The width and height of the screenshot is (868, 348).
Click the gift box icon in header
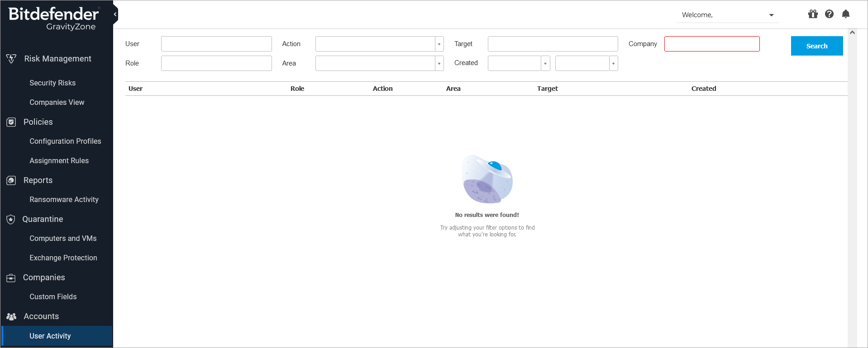pyautogui.click(x=813, y=14)
